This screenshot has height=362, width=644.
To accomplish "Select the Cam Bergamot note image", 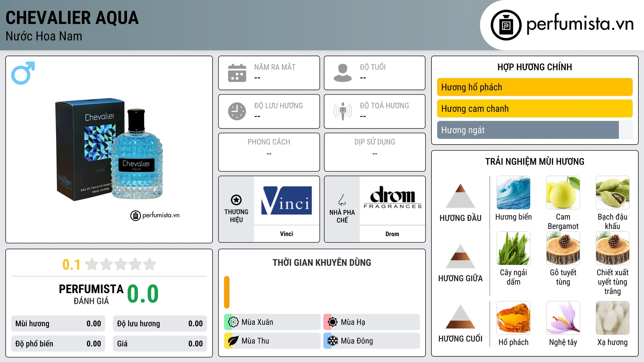I will [x=563, y=193].
